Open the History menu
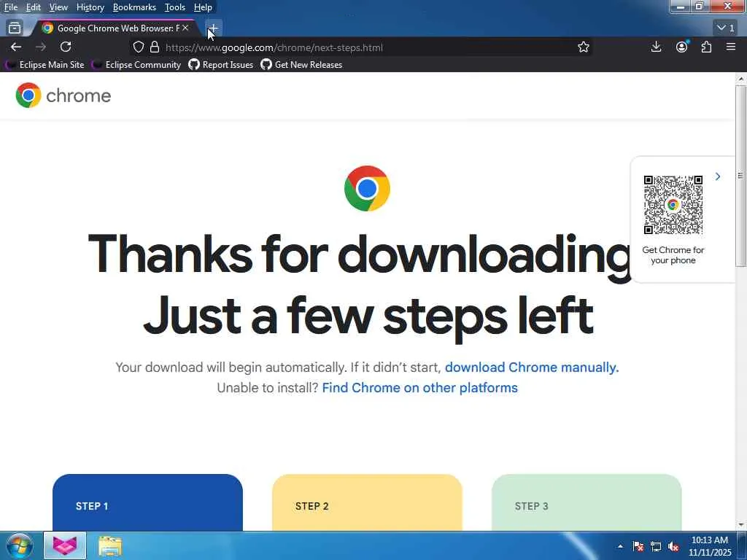This screenshot has width=747, height=560. point(90,7)
